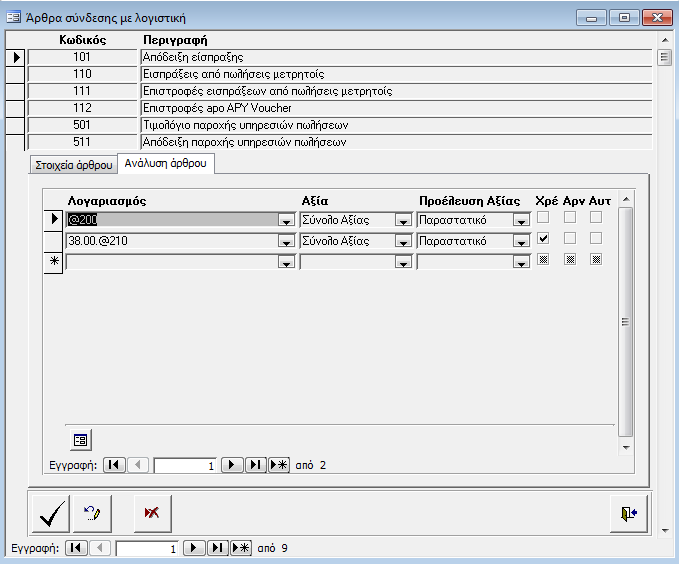Open Λογαριασμός dropdown for @200 row

[x=286, y=220]
